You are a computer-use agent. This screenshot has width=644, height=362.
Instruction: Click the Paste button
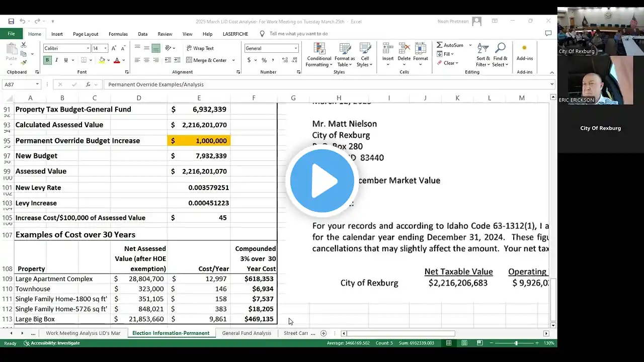coord(11,53)
